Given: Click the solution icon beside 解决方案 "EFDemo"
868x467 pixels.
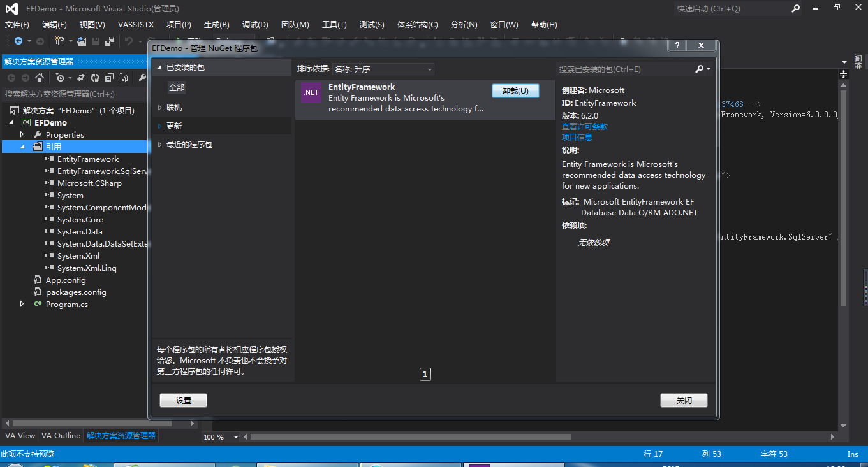Looking at the screenshot, I should click(x=15, y=110).
